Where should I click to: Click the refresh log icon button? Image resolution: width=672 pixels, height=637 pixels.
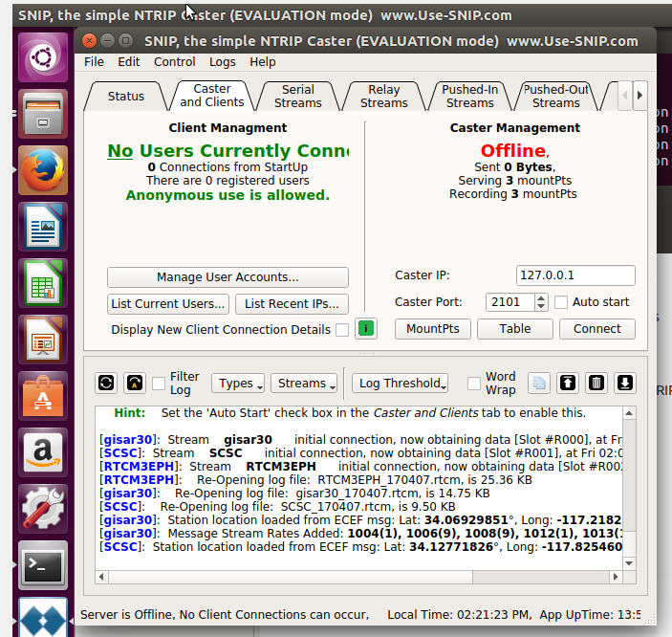(106, 383)
